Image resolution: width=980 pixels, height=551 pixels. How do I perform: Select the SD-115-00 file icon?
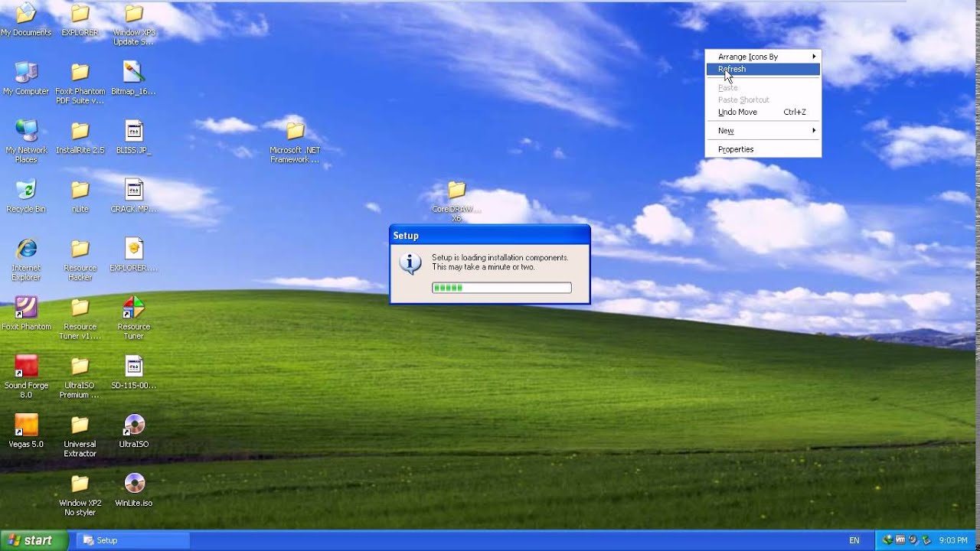(x=133, y=367)
